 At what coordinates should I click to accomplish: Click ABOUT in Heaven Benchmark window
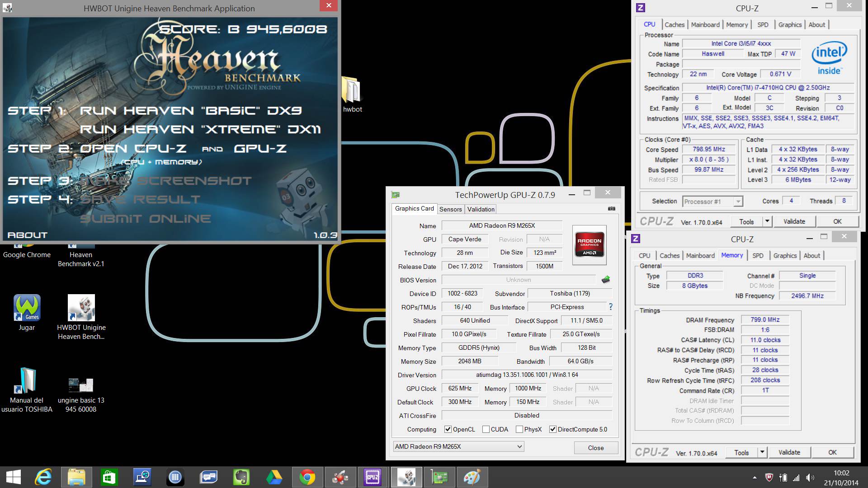[x=27, y=235]
